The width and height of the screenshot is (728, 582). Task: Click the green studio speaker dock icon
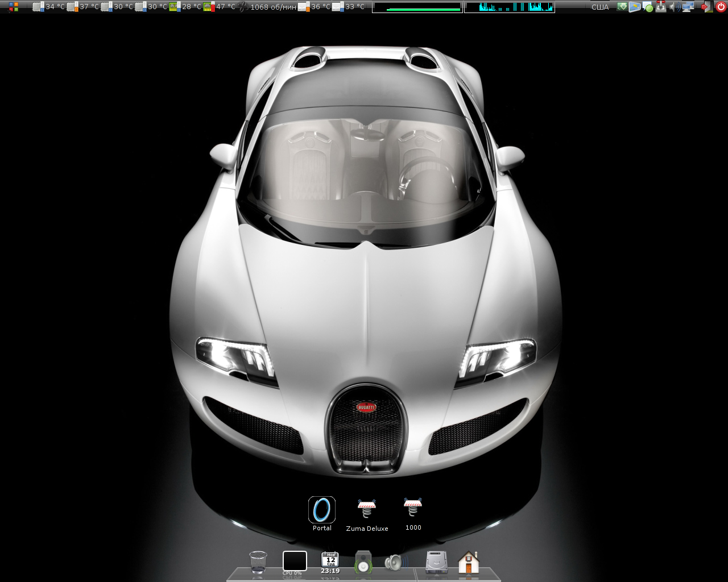pos(363,562)
